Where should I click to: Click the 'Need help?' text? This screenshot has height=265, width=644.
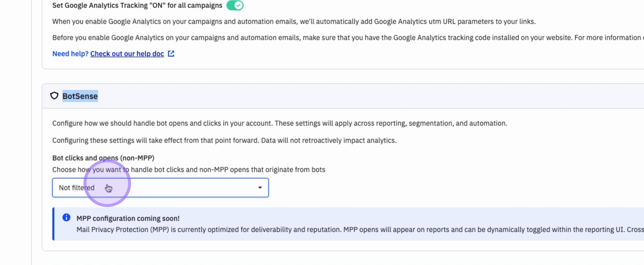(x=70, y=53)
